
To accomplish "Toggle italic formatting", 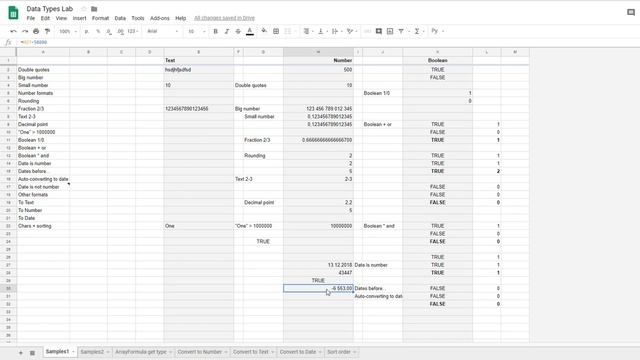I will point(227,31).
